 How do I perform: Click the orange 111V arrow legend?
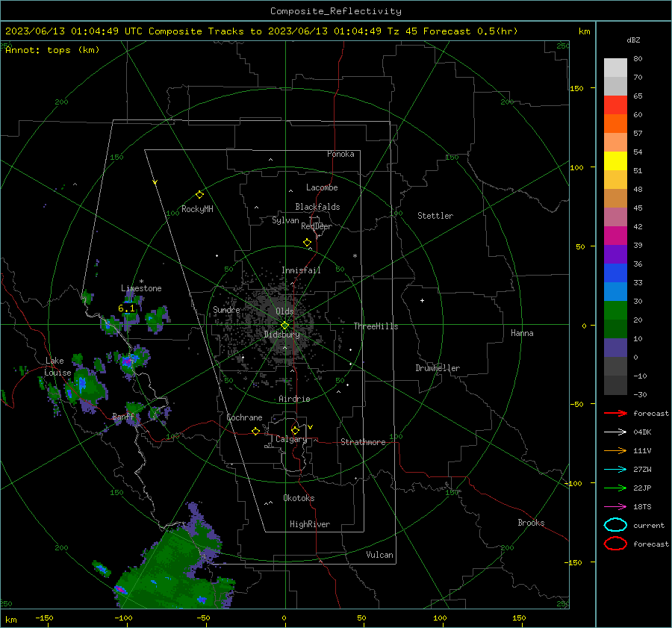615,450
